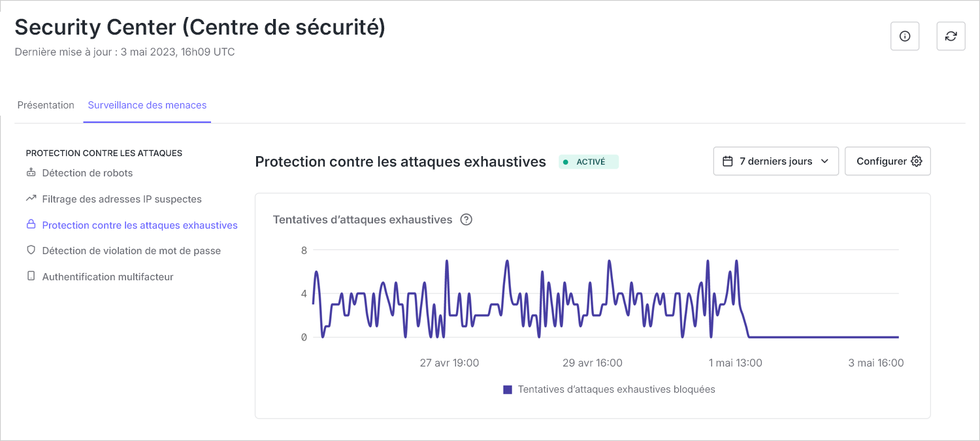Screen dimensions: 980x441
Task: Click the padlock icon beside Protection contre les attaques
Action: [31, 225]
